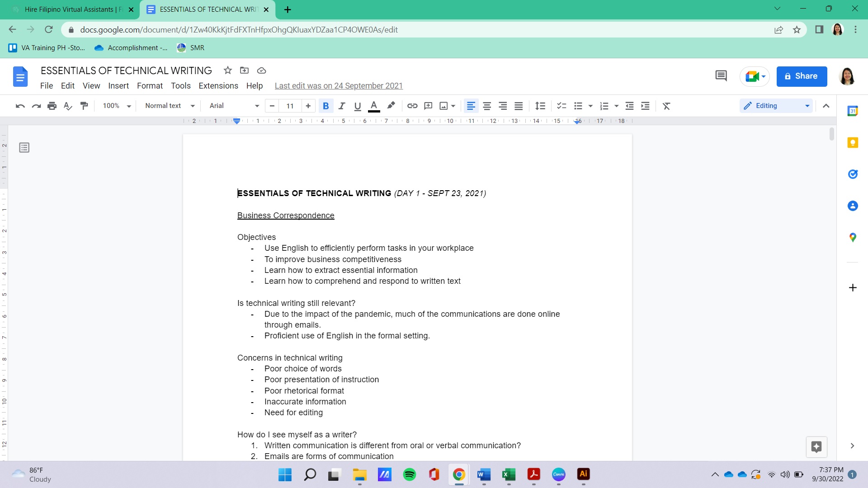Toggle bold formatting

coord(325,106)
